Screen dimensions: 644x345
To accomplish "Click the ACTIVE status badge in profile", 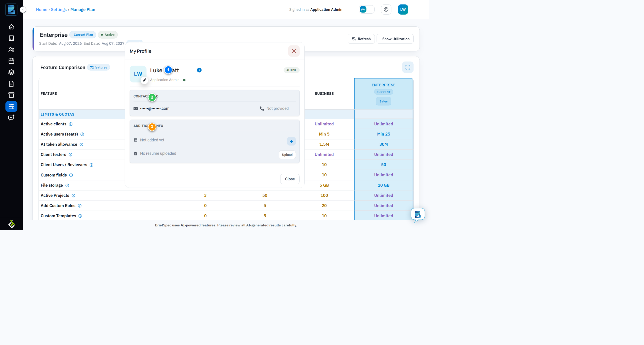I will point(291,70).
